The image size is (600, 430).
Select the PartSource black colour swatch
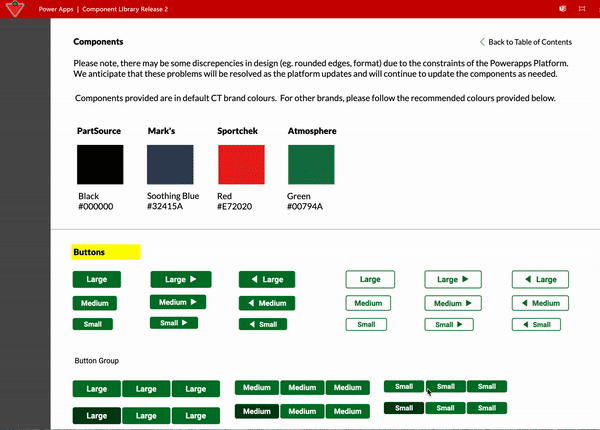[100, 165]
